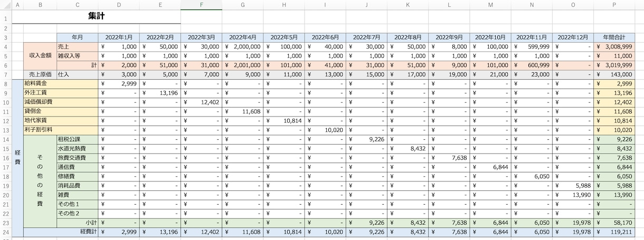The image size is (644, 240).
Task: Select the 143,000 annual purchases total
Action: 614,74
